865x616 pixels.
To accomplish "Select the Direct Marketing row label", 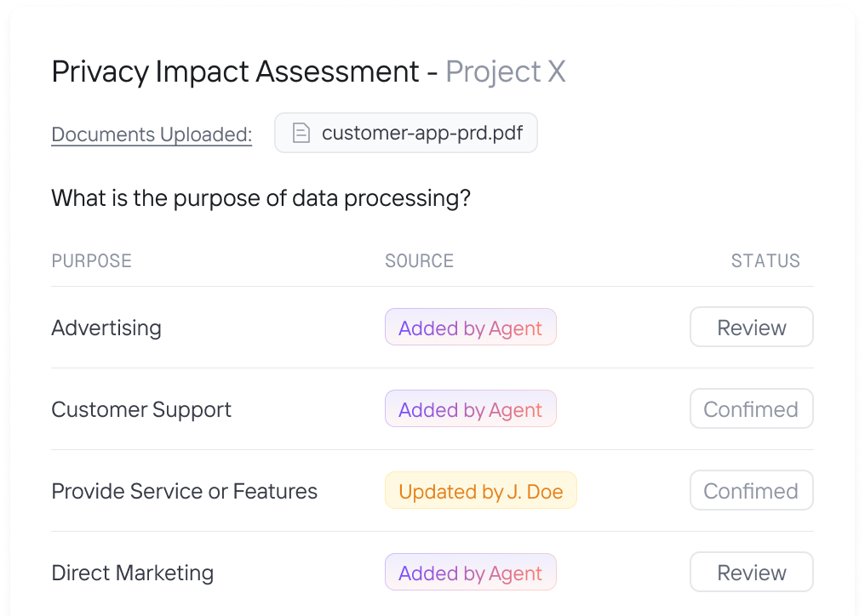I will [132, 573].
